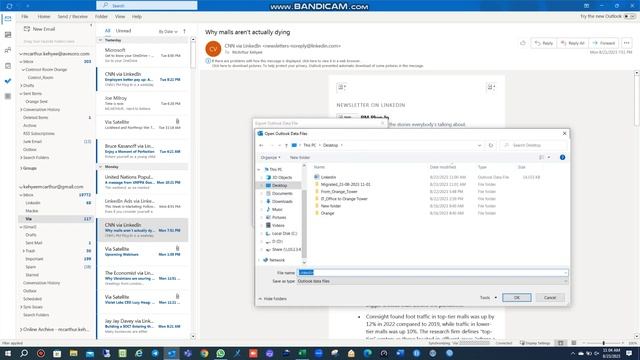Open the From_Orange_Tower folder
Image resolution: width=640 pixels, height=360 pixels.
coord(338,191)
